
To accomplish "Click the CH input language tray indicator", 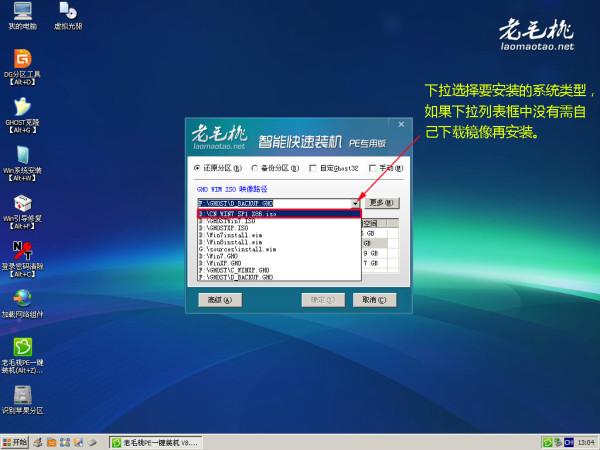I will pos(569,443).
